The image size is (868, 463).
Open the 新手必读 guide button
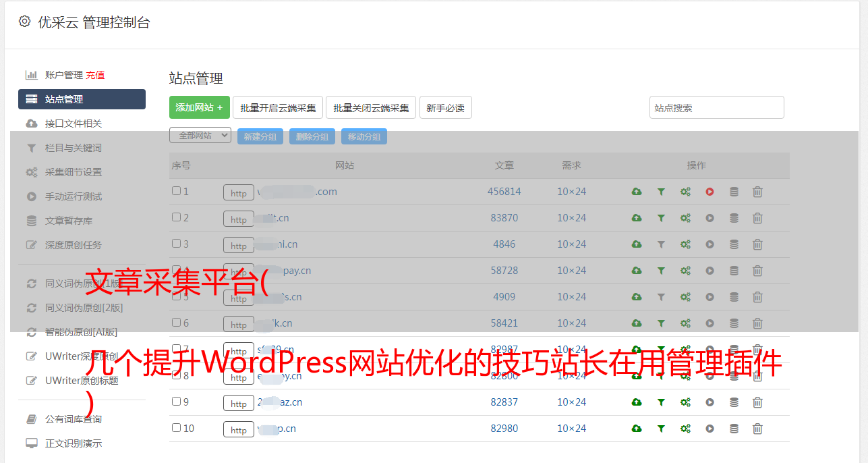click(445, 107)
